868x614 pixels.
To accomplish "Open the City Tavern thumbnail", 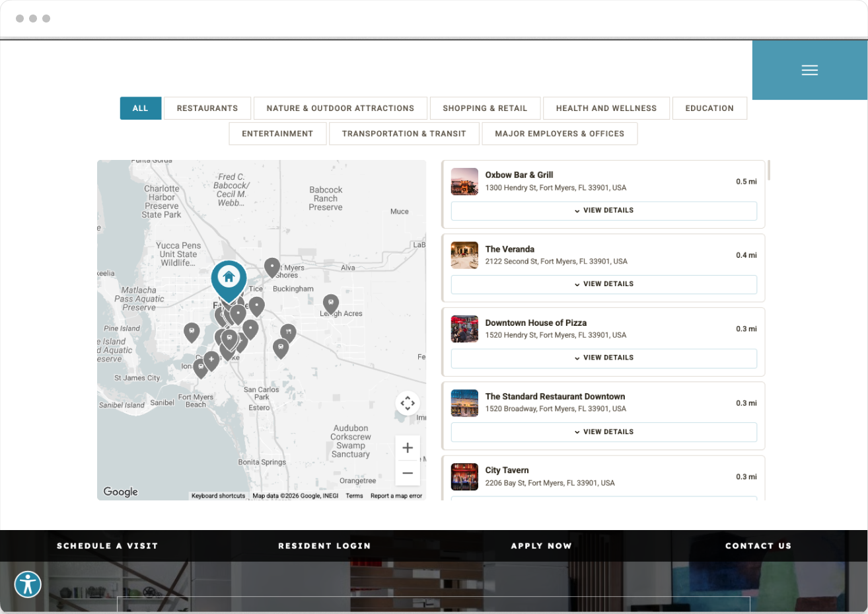I will [464, 477].
